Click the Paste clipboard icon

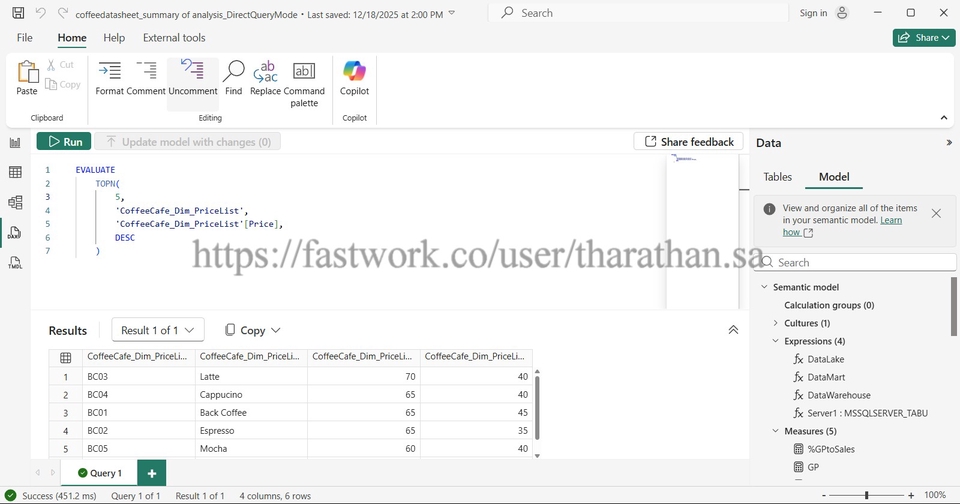[x=27, y=72]
